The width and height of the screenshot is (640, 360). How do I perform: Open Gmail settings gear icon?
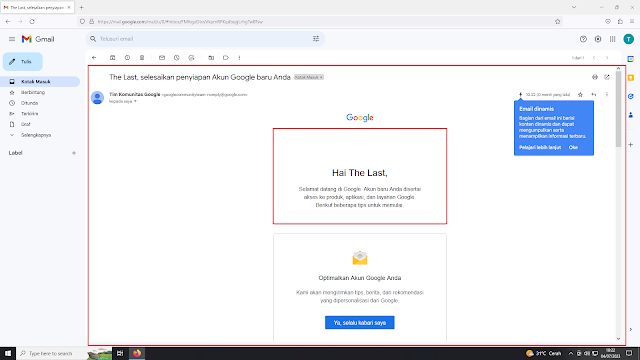[598, 39]
